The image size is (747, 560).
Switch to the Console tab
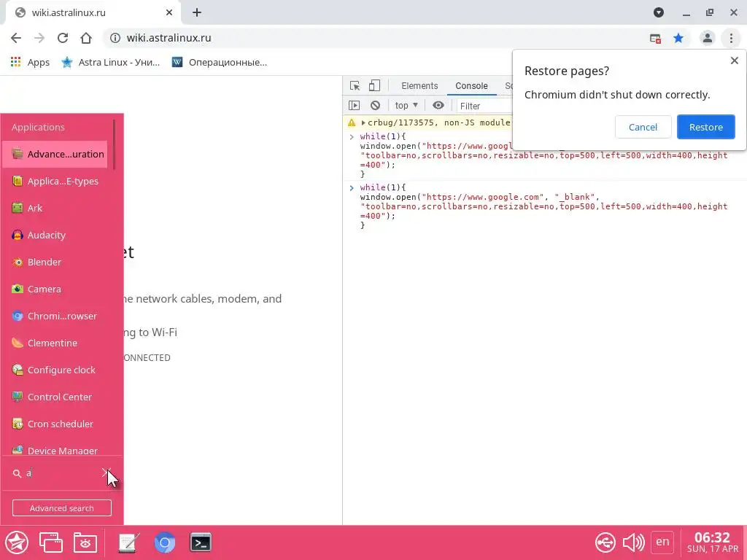[x=472, y=86]
